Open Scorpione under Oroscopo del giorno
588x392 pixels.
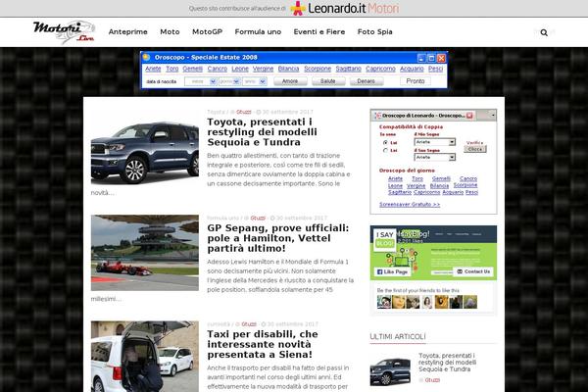(x=465, y=185)
